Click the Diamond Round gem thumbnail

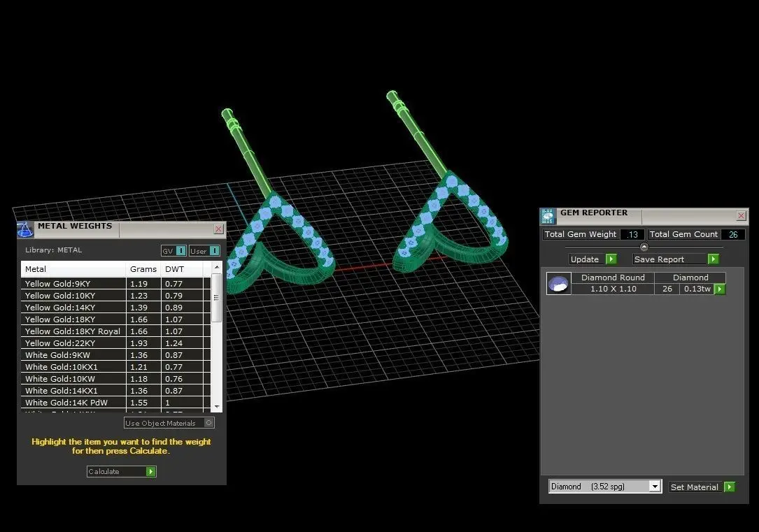click(559, 284)
